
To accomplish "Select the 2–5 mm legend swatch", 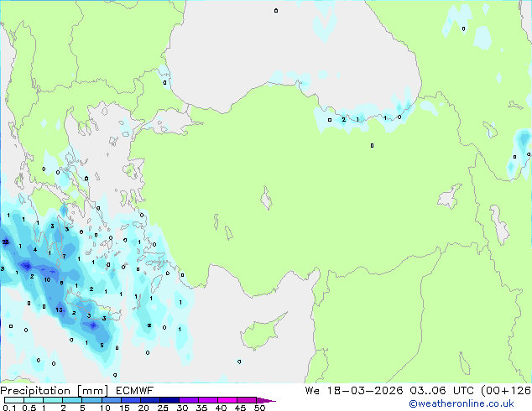I will [72, 400].
